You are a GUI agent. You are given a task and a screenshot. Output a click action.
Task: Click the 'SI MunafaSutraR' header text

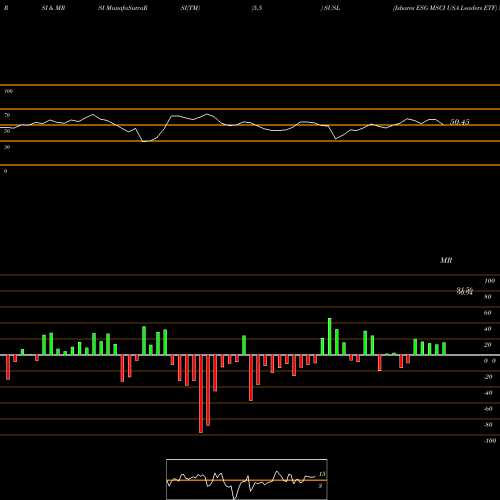[123, 8]
